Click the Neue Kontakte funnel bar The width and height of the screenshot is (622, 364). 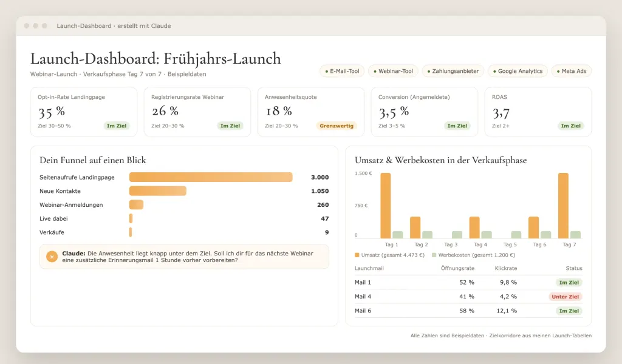[x=157, y=191]
